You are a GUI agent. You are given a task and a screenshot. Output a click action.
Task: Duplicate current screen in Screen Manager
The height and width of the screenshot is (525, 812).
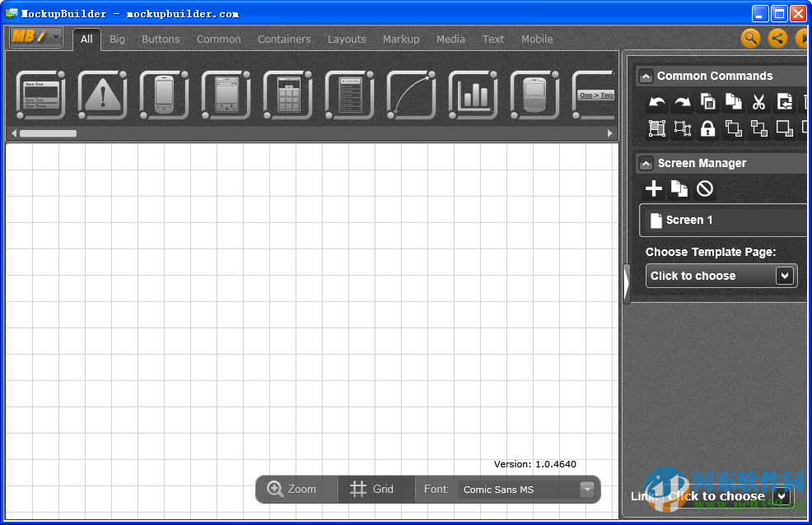(679, 188)
